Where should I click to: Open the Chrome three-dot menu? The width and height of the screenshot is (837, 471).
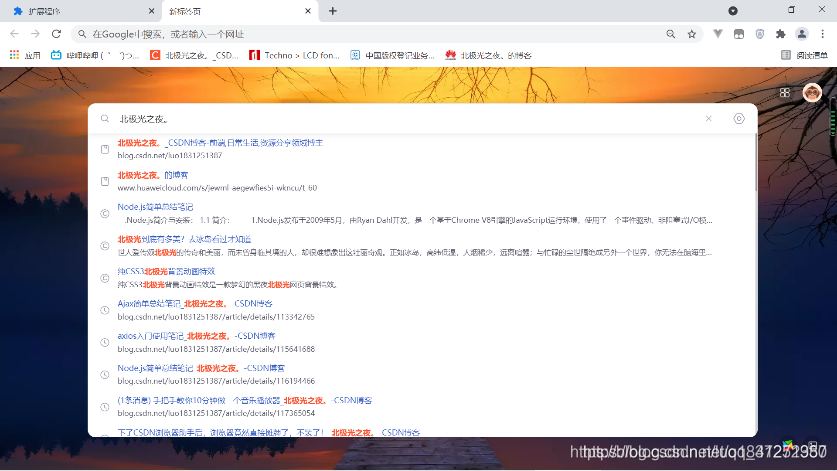point(823,34)
